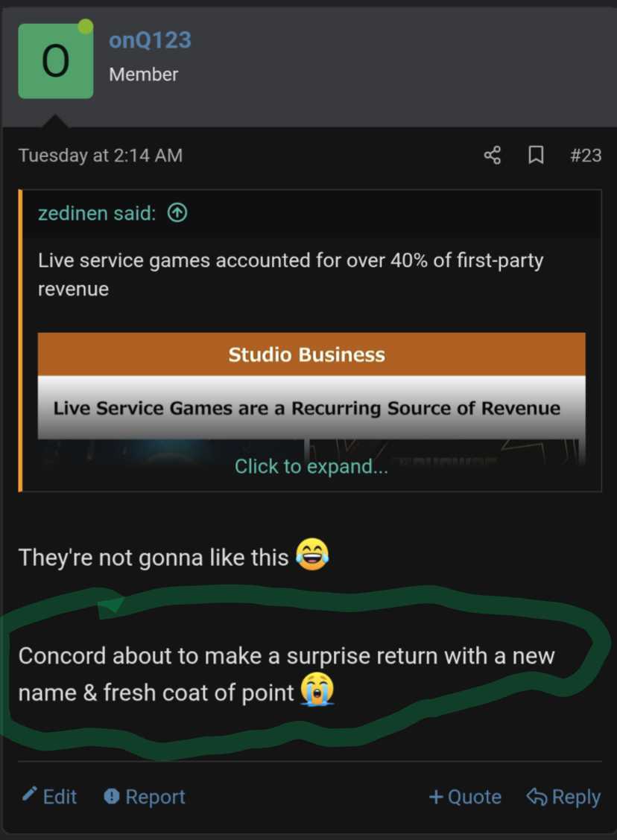The width and height of the screenshot is (617, 840).
Task: Click the plus icon beside Quote
Action: [436, 797]
